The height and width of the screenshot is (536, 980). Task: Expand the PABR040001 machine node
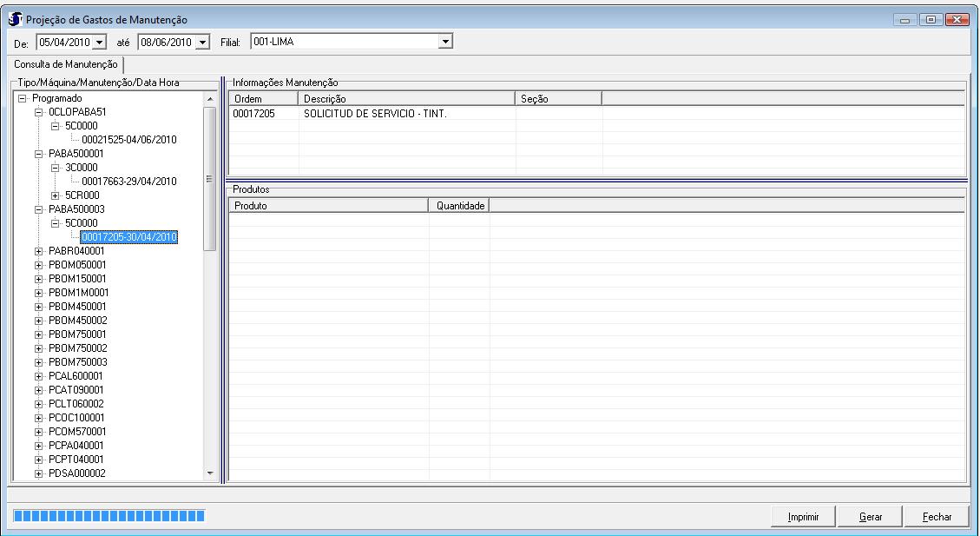(x=38, y=251)
